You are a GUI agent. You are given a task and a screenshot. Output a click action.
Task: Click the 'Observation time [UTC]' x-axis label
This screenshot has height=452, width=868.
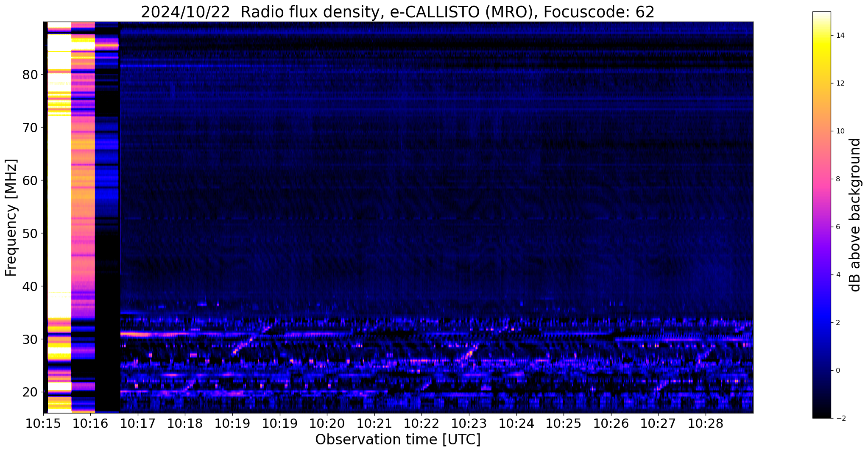pos(398,440)
